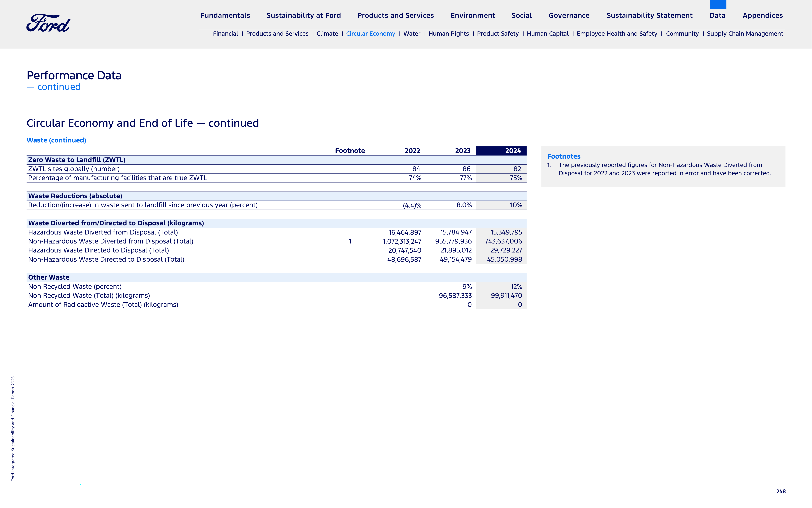Image resolution: width=812 pixels, height=508 pixels.
Task: Click the 29,729,227 value
Action: pyautogui.click(x=506, y=250)
